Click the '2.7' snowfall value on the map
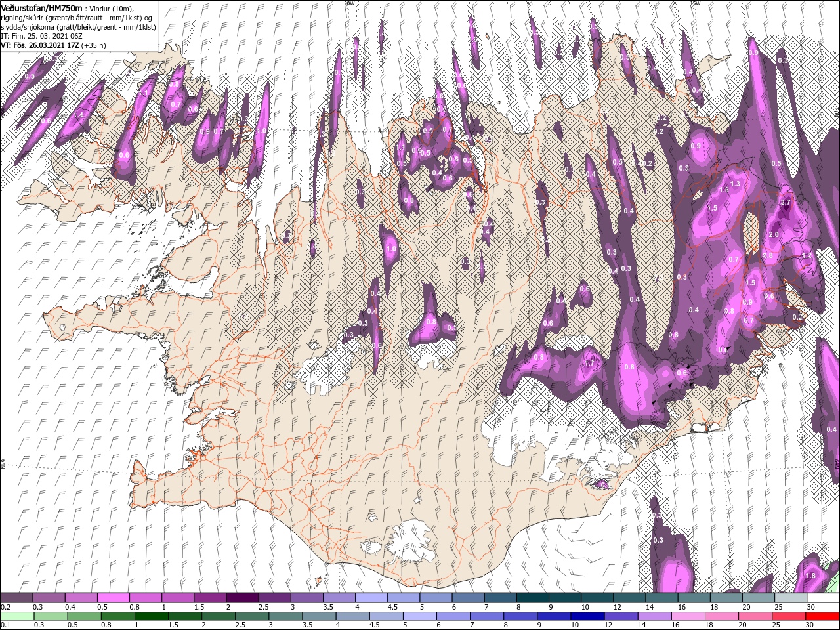This screenshot has height=630, width=840. [x=786, y=203]
